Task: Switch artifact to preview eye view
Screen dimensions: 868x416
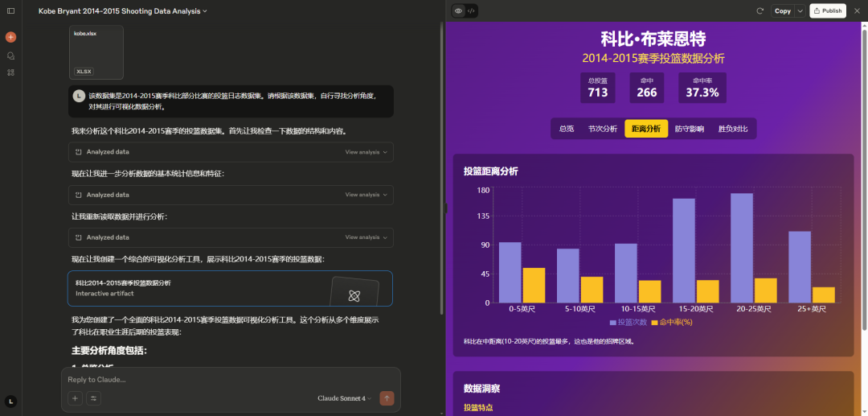Action: coord(458,10)
